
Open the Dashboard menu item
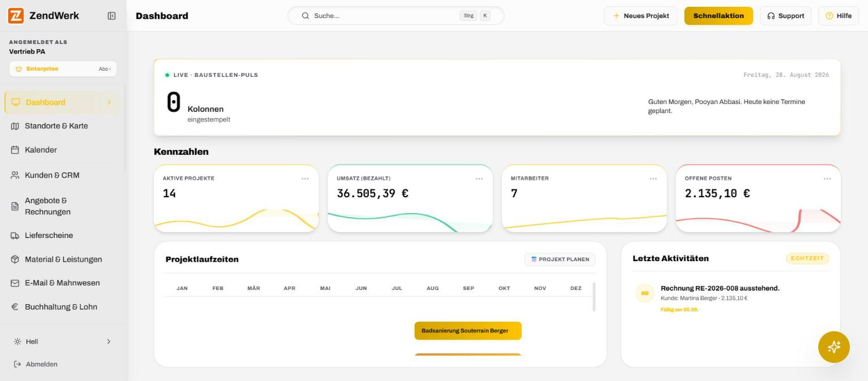(62, 102)
